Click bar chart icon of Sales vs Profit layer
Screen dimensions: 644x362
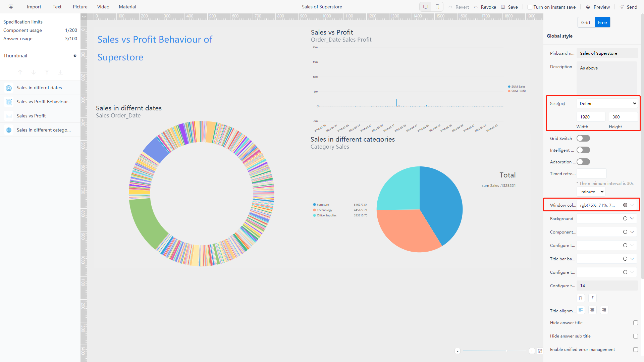tap(9, 116)
